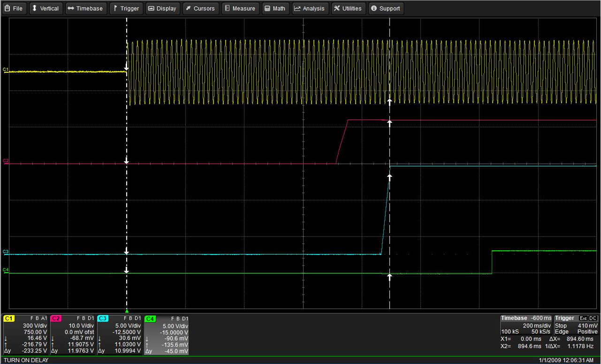Select the Math menu
The width and height of the screenshot is (601, 364).
274,8
